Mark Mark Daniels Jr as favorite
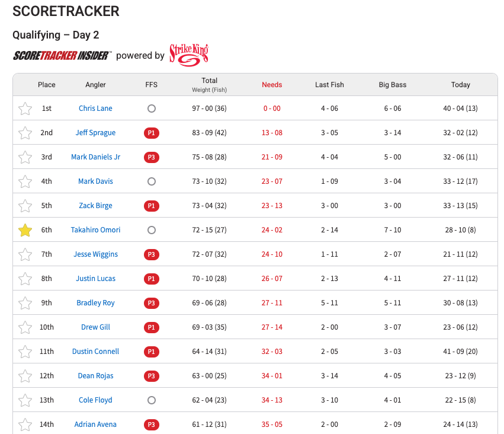 click(x=25, y=157)
